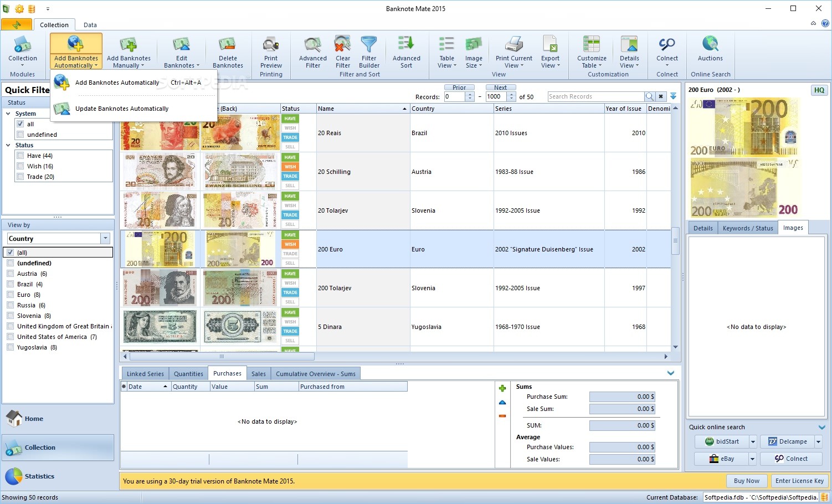Launch the Filter Builder
The height and width of the screenshot is (504, 832).
pyautogui.click(x=369, y=52)
